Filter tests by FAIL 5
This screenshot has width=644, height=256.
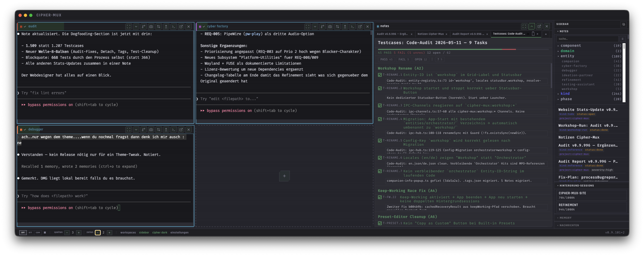pyautogui.click(x=404, y=60)
